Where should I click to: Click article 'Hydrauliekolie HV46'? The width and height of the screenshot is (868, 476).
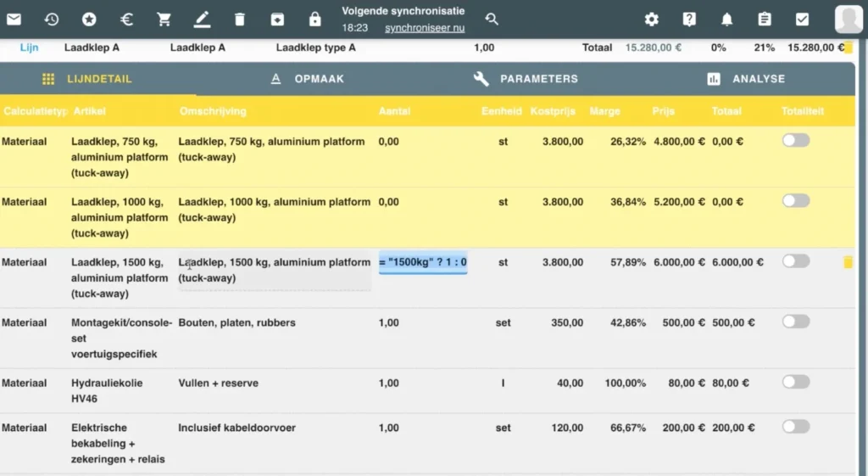click(107, 390)
